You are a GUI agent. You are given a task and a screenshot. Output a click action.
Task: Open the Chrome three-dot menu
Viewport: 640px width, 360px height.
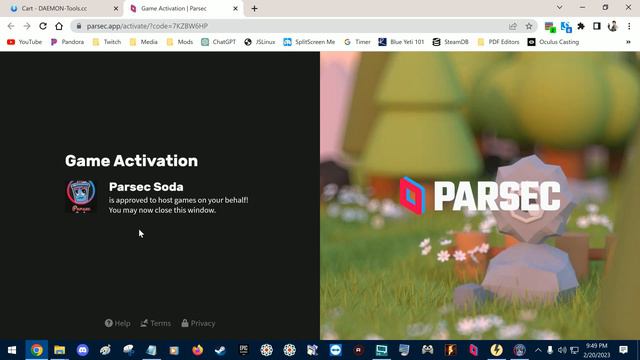coord(629,26)
